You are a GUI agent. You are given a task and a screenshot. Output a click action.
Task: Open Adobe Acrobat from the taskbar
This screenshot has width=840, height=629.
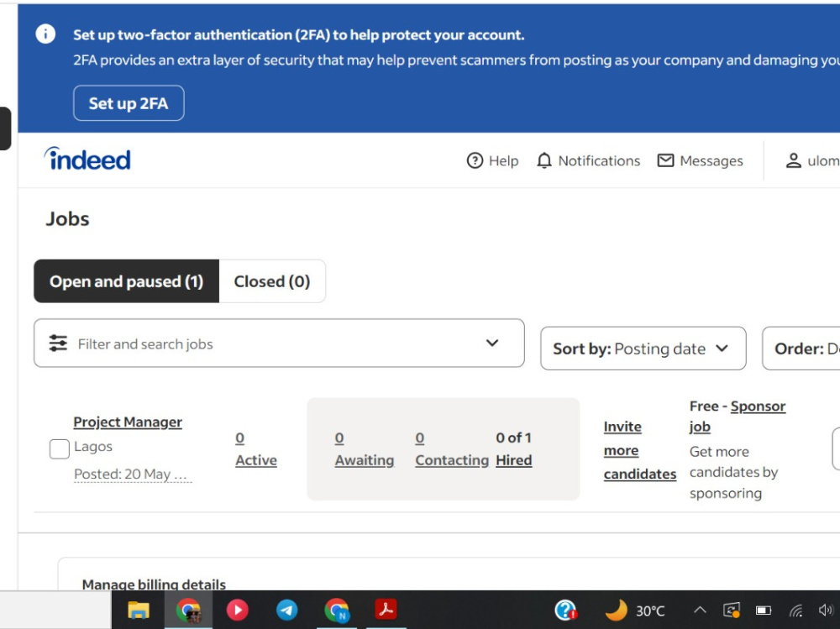click(386, 610)
